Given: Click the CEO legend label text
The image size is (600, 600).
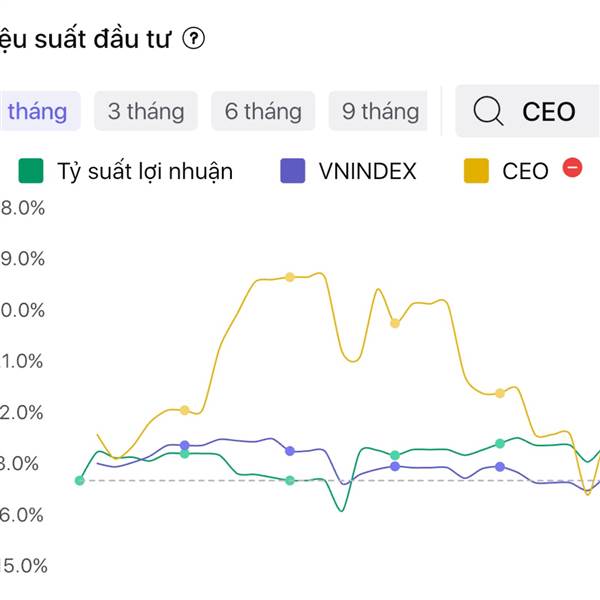Looking at the screenshot, I should pos(525,171).
